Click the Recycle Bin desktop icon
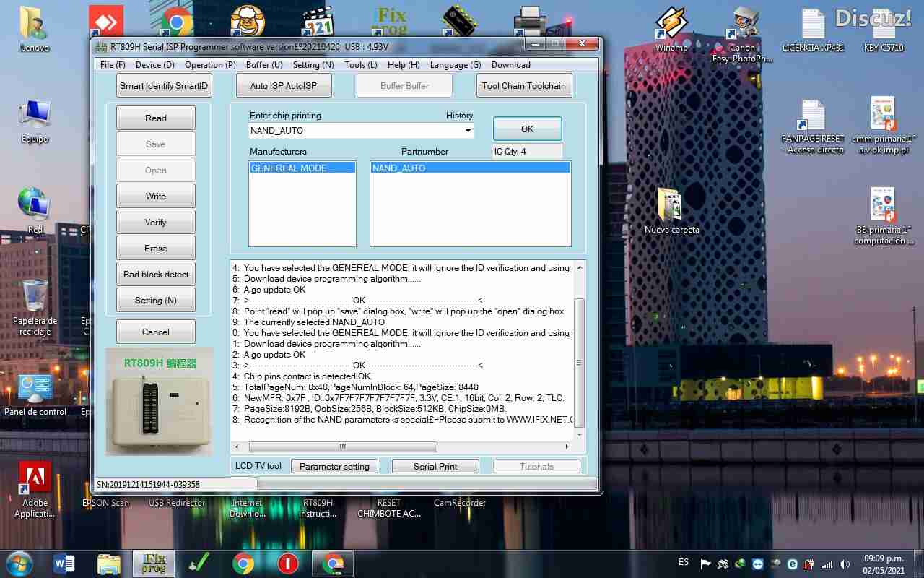 point(34,298)
